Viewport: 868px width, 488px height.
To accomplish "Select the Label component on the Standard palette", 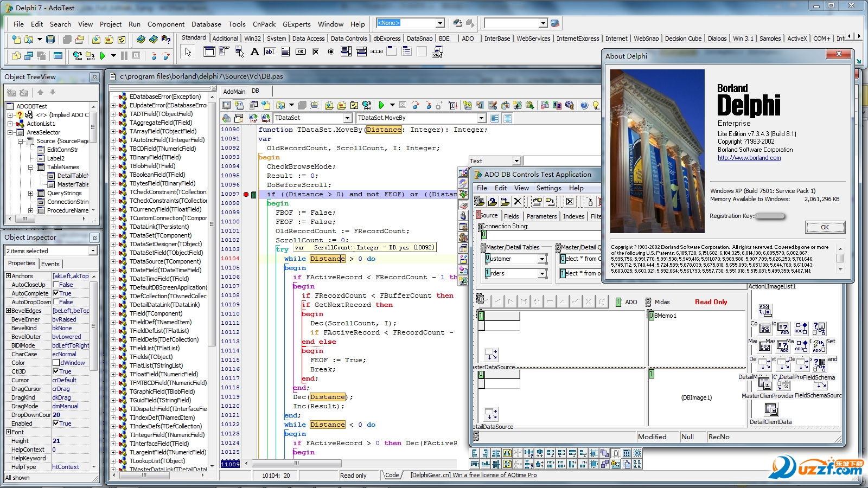I will (x=254, y=52).
